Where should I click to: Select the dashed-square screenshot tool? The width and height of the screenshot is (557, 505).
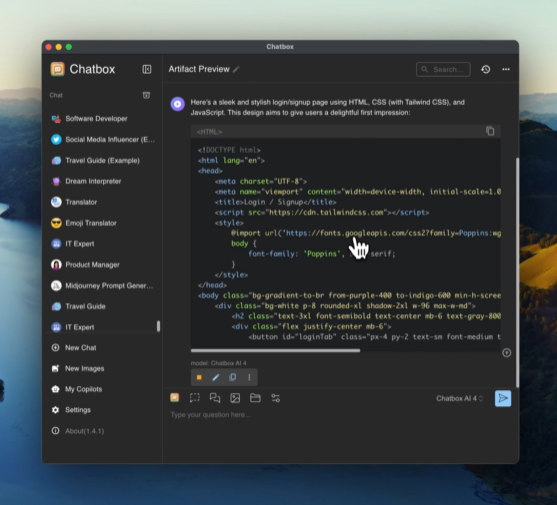(x=195, y=398)
